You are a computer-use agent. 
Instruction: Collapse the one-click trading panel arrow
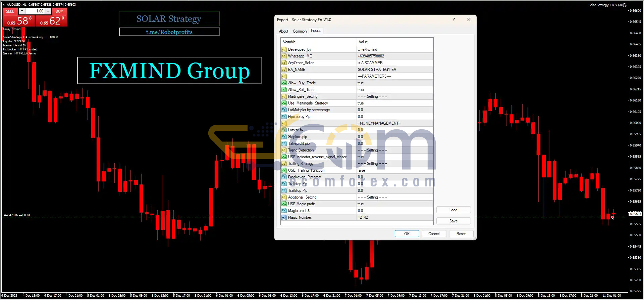4,5
